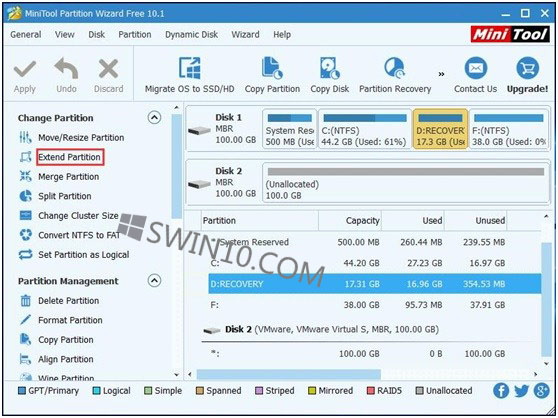Image resolution: width=558 pixels, height=418 pixels.
Task: Select the D:RECOVERY partition row
Action: click(x=374, y=284)
